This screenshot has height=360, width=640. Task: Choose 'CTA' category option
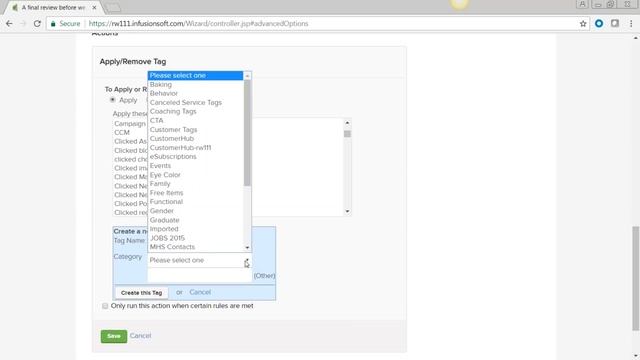coord(196,120)
